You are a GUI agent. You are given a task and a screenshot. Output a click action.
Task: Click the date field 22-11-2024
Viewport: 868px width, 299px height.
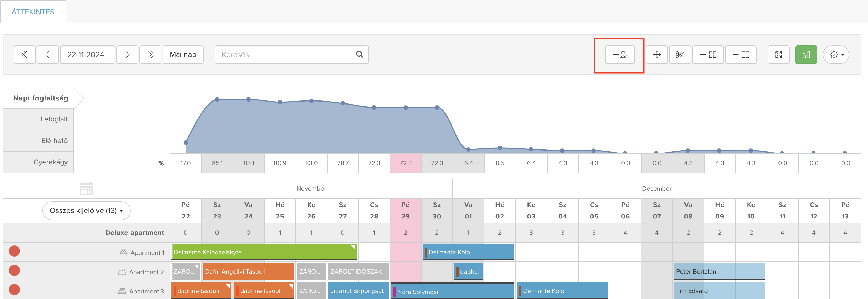point(87,55)
